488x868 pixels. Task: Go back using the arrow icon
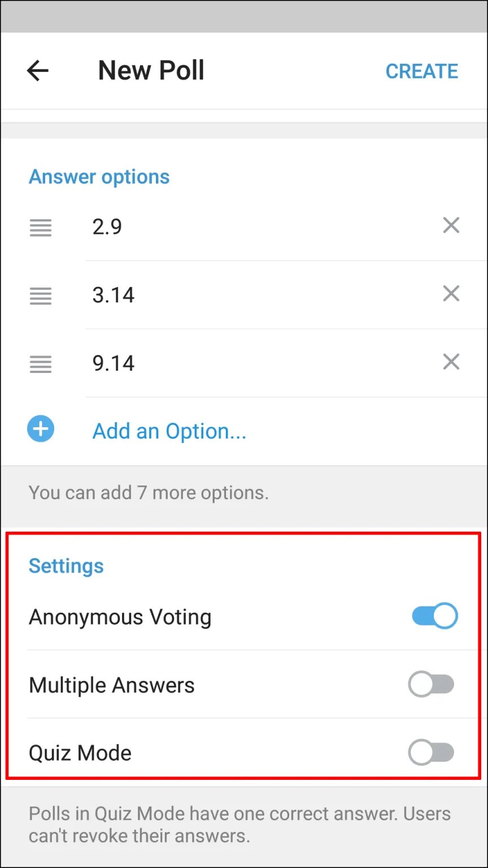(x=38, y=71)
